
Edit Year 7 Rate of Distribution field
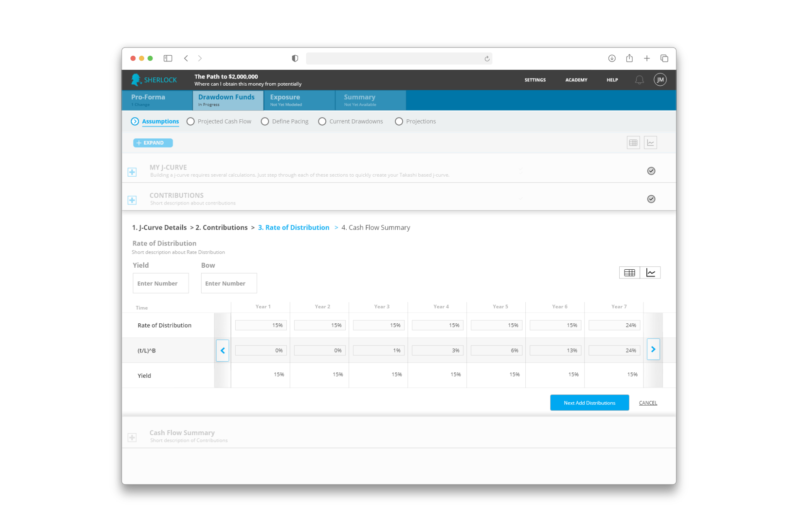click(x=615, y=325)
